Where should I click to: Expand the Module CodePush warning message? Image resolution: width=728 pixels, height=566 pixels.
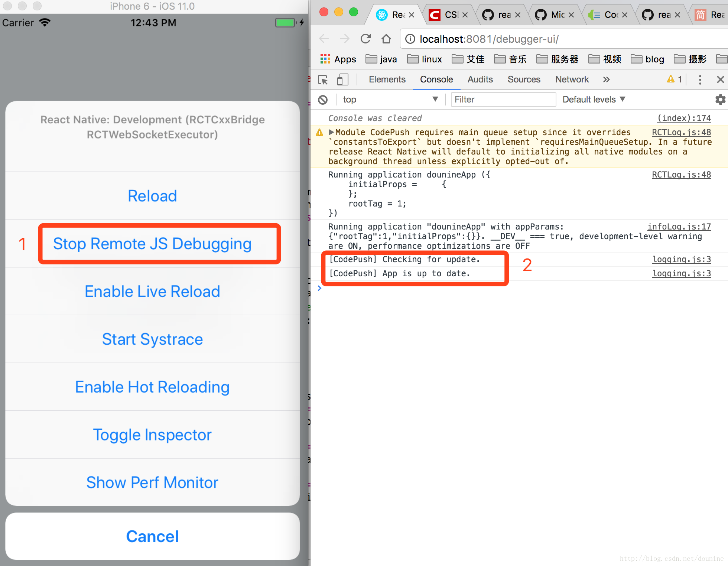[x=331, y=132]
